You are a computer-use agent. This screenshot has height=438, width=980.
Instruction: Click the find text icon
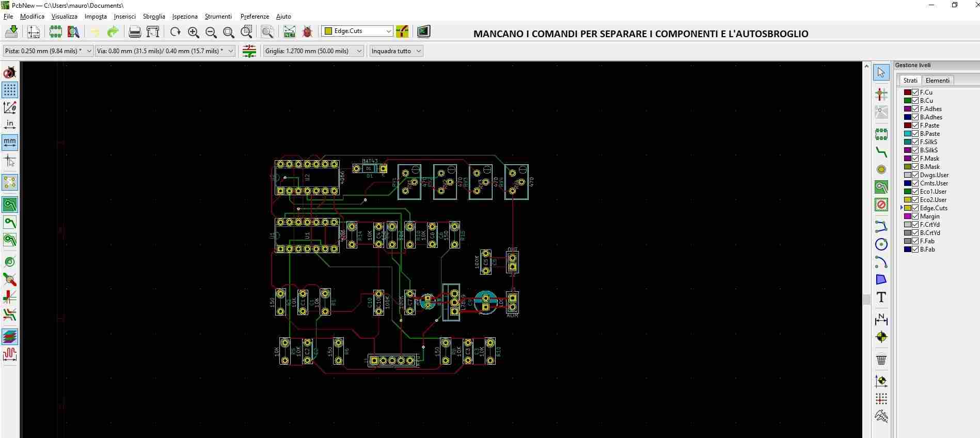267,32
